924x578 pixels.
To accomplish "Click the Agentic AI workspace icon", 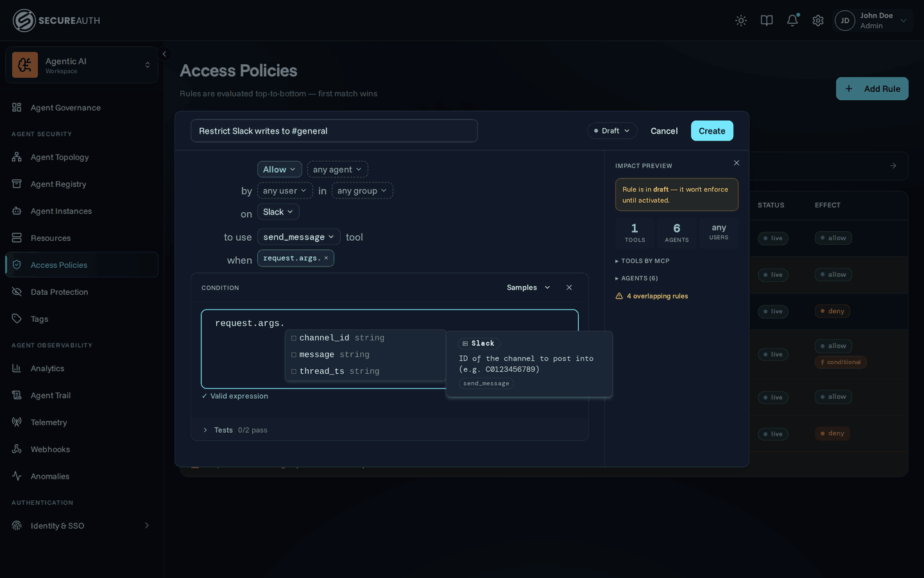I will [25, 65].
